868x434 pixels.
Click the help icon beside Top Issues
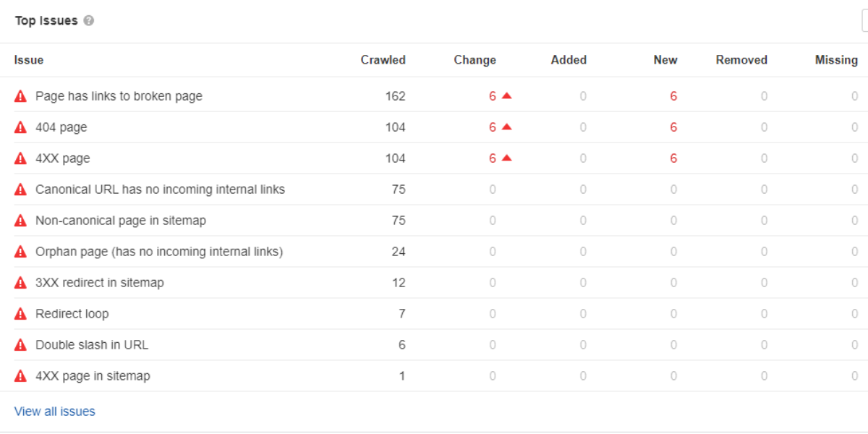(x=89, y=21)
